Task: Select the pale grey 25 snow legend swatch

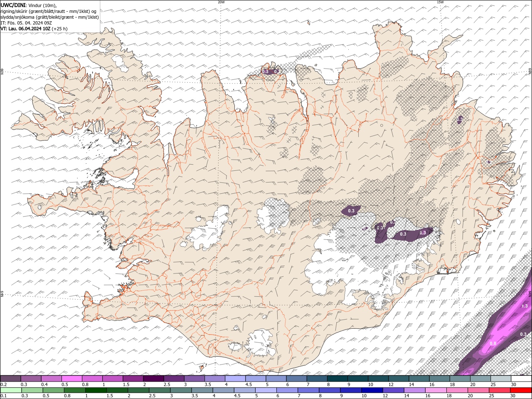Action: tap(501, 379)
